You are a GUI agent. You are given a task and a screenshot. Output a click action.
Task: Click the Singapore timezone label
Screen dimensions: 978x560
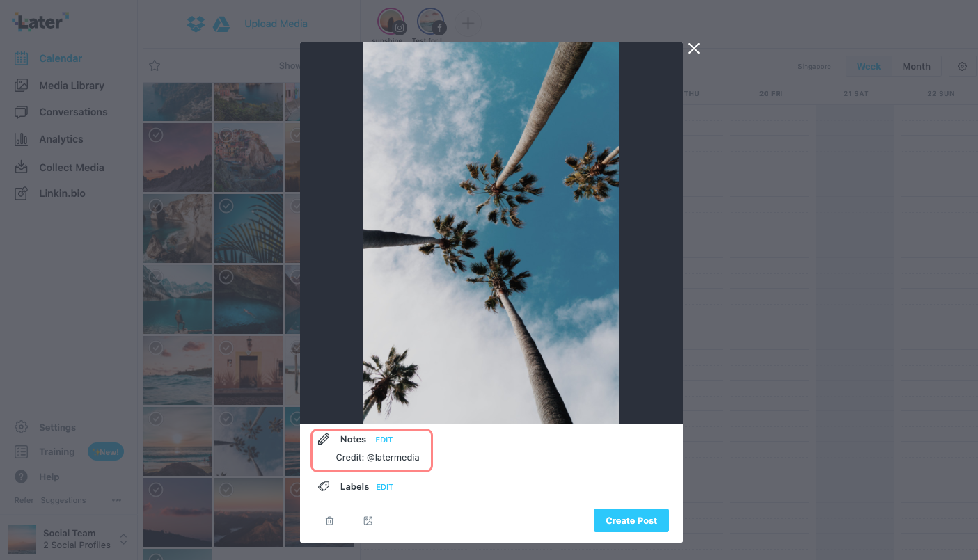[814, 67]
